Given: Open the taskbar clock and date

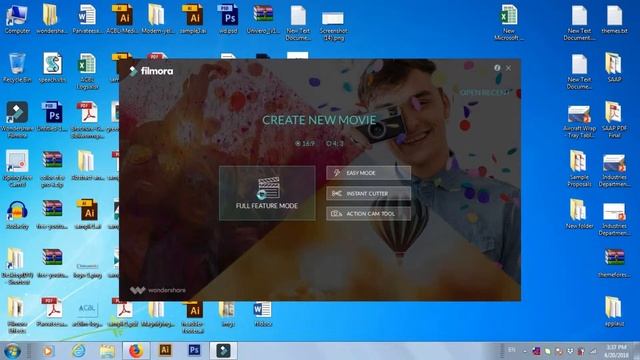Looking at the screenshot, I should tap(616, 351).
